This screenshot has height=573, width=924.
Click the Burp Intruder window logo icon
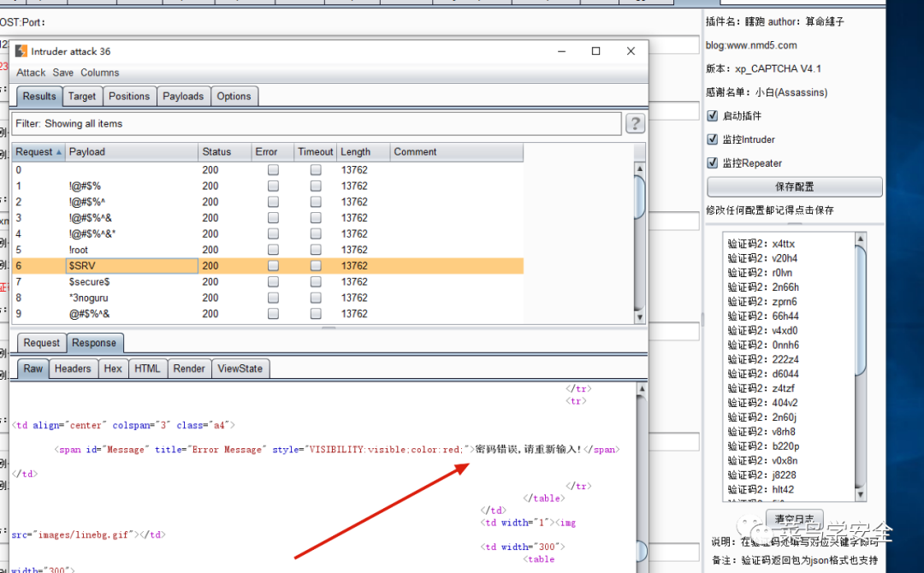point(21,51)
